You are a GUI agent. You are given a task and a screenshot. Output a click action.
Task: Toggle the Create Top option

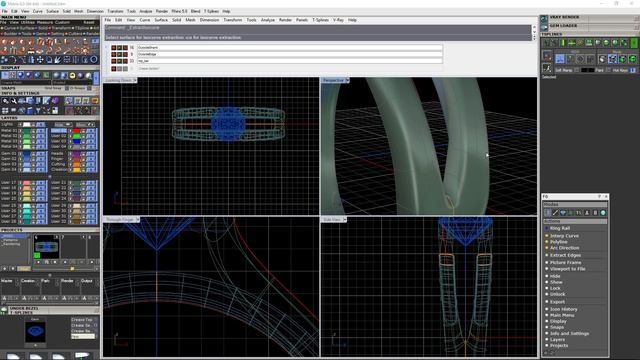tap(84, 320)
